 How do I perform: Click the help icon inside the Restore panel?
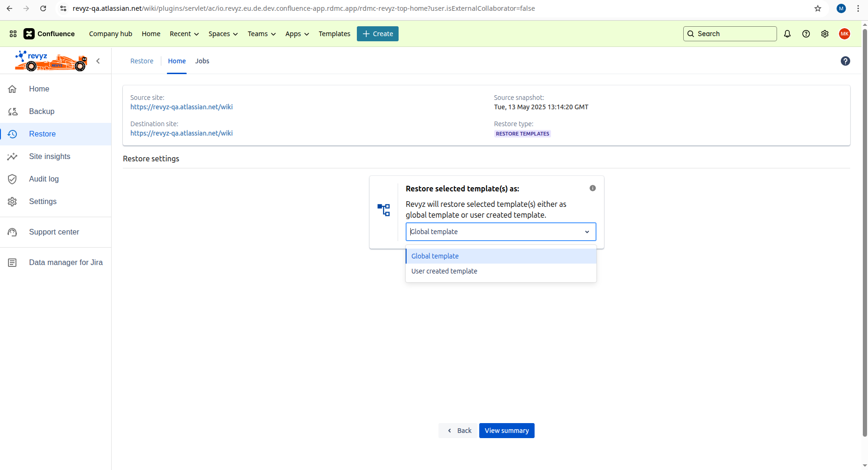pyautogui.click(x=845, y=61)
